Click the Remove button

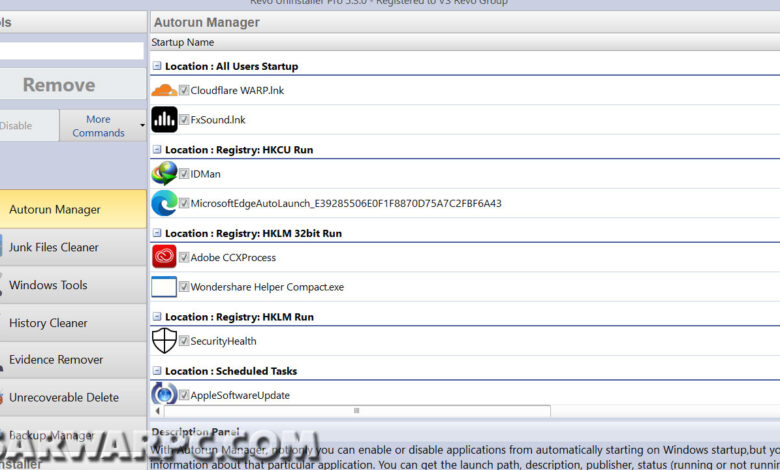73,84
